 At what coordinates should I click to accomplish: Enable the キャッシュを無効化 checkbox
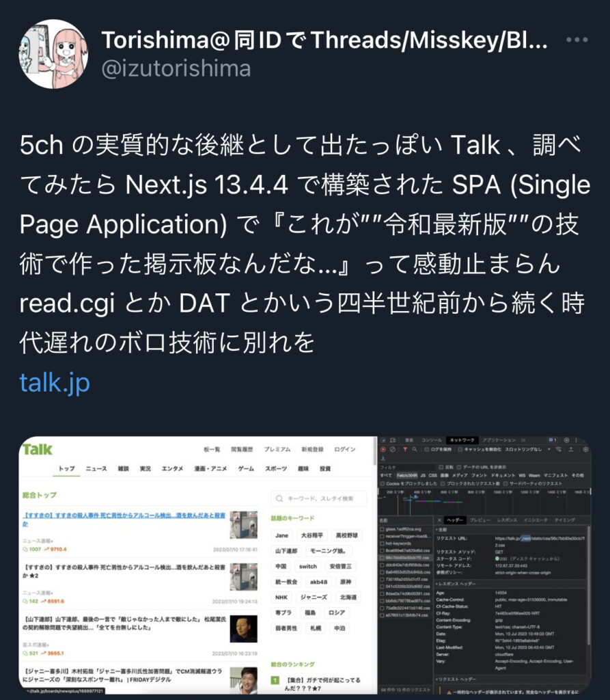click(460, 450)
